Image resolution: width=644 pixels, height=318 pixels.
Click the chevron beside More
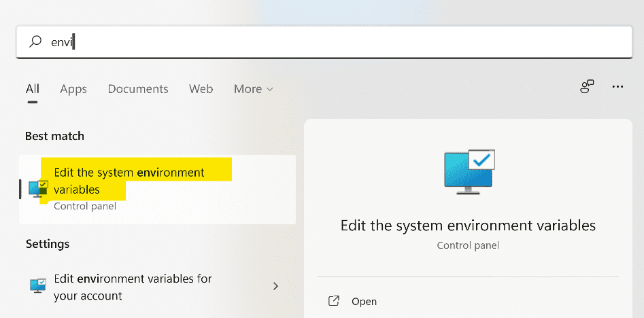point(270,90)
